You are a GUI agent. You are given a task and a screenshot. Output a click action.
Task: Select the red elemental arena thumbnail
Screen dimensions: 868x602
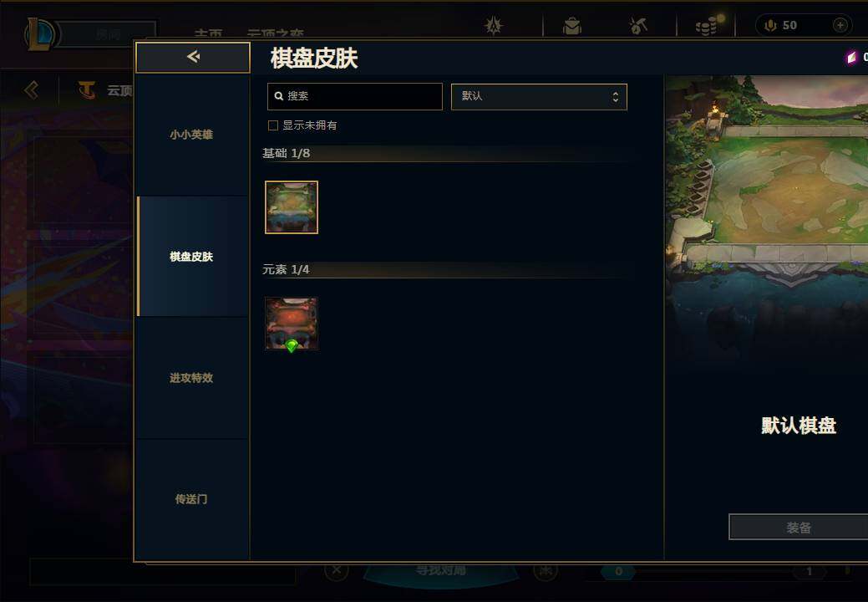pyautogui.click(x=292, y=324)
